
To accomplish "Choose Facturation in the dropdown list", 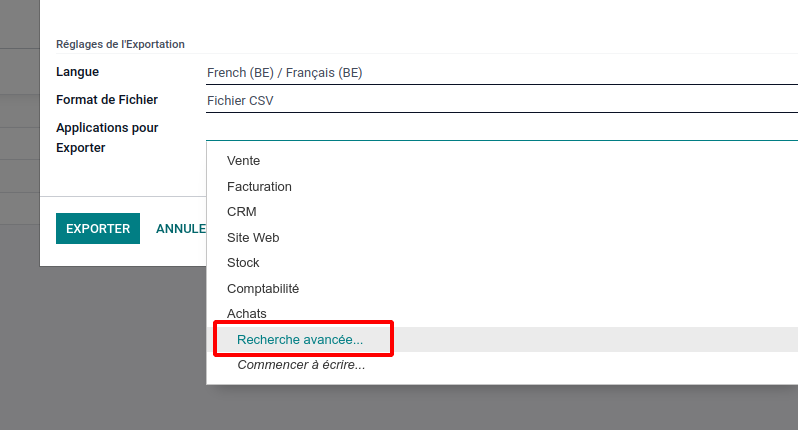I will point(259,187).
